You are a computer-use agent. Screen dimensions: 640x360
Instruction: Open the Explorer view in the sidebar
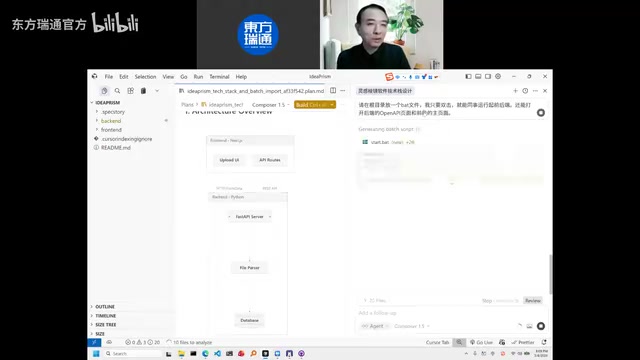click(104, 91)
